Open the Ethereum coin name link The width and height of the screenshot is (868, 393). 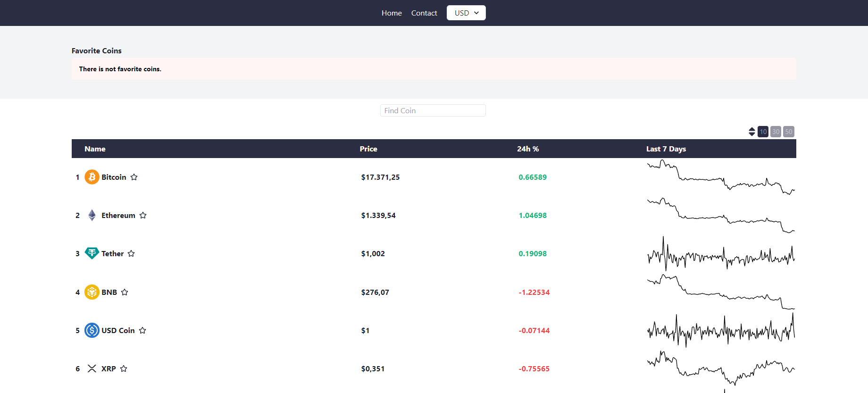pos(118,215)
